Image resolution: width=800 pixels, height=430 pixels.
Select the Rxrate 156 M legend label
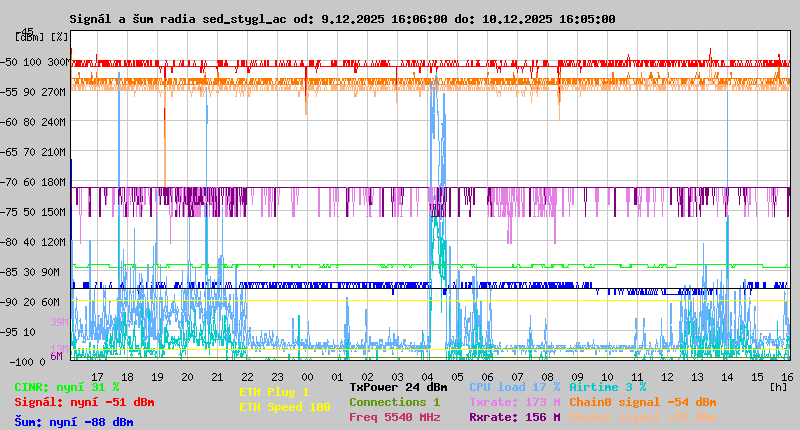click(514, 417)
